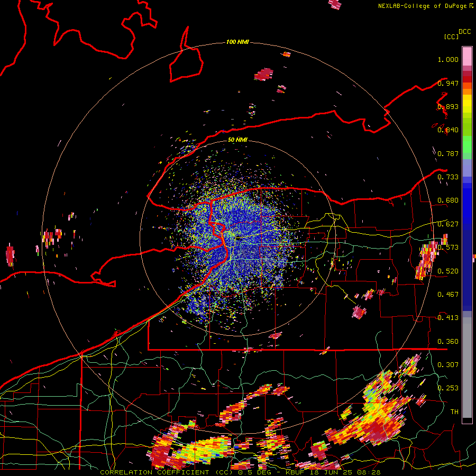The image size is (476, 476).
Task: Select the 0.573 value on the color scale
Action: click(x=448, y=248)
